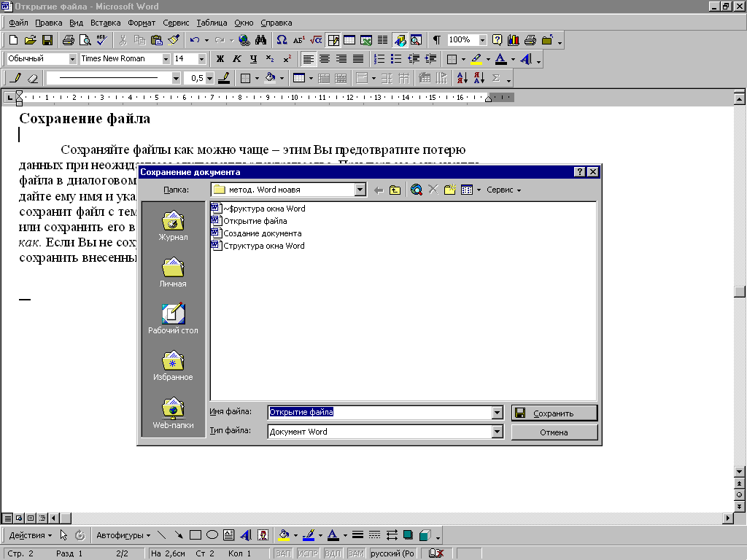Expand the style dropdown Обычный
Image resolution: width=747 pixels, height=560 pixels.
(72, 58)
